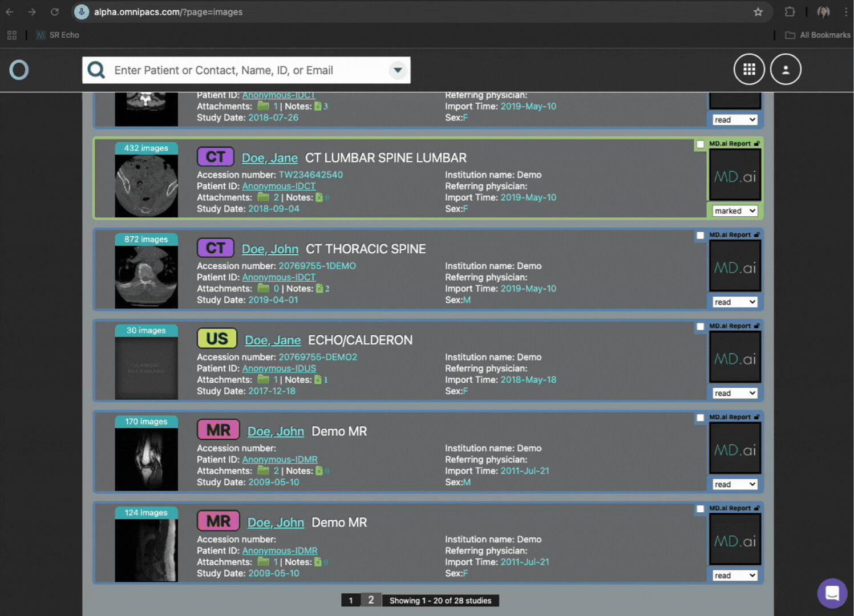Open the user account icon top right
Image resolution: width=854 pixels, height=616 pixels.
coord(786,69)
